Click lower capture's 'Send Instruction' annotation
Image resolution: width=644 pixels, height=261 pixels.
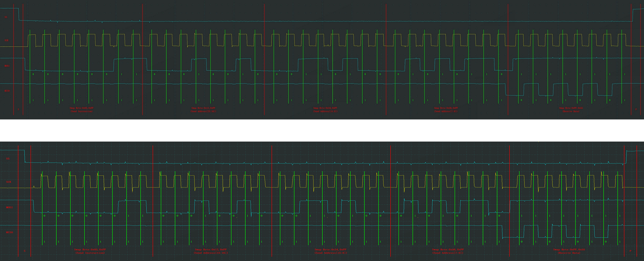(x=90, y=253)
